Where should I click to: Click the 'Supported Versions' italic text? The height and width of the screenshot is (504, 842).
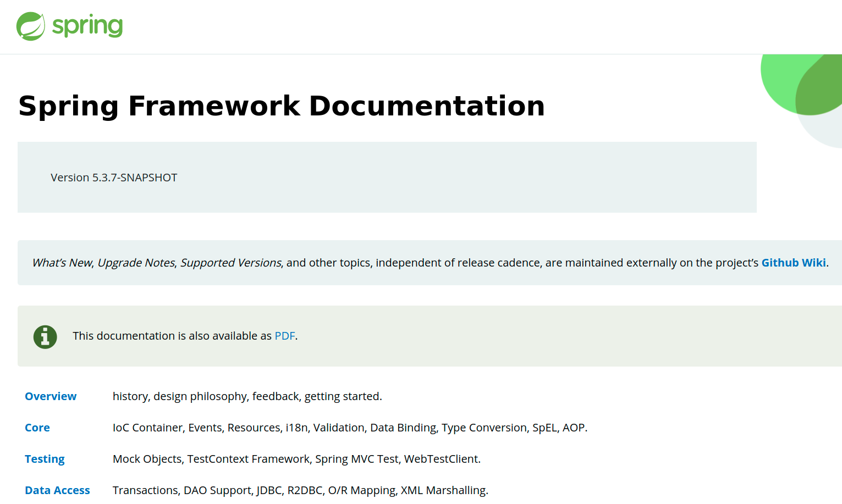[231, 263]
